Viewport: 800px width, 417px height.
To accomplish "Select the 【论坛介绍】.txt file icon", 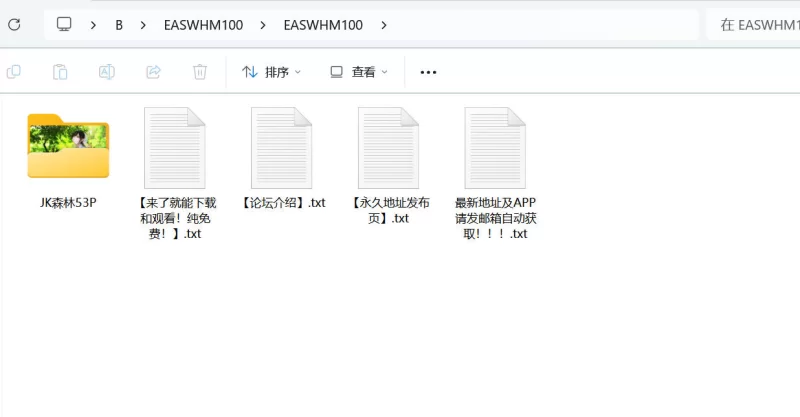I will coord(281,148).
